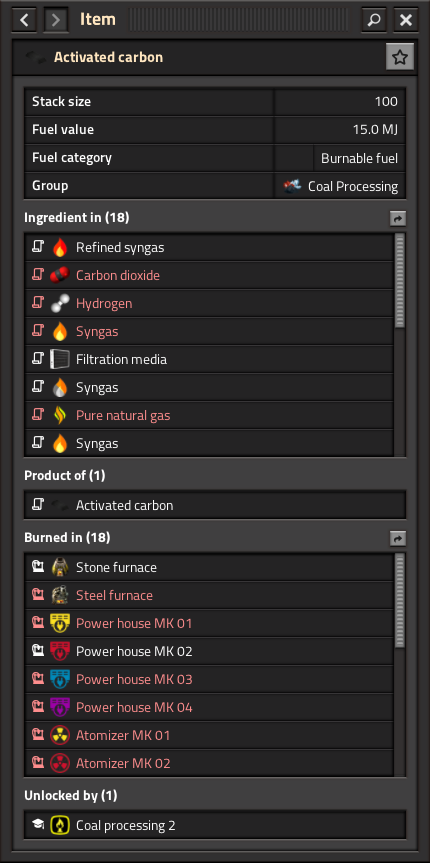Open the Atomizer MK 01 entry

pyautogui.click(x=209, y=735)
